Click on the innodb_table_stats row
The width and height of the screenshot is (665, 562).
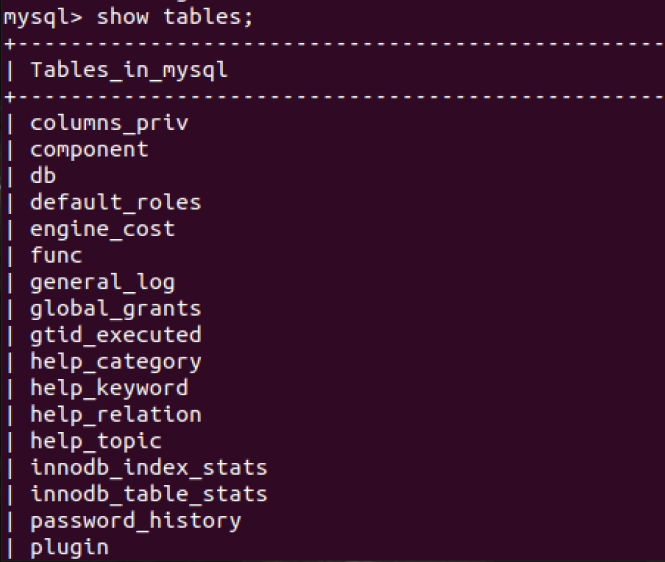149,494
